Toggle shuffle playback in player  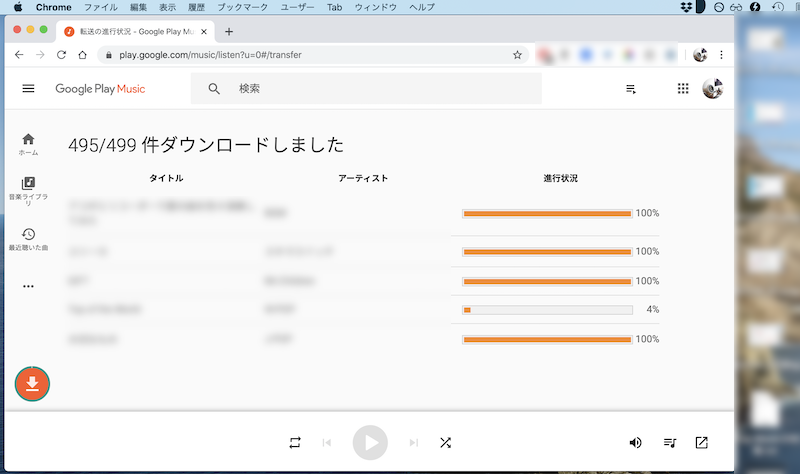(x=445, y=442)
